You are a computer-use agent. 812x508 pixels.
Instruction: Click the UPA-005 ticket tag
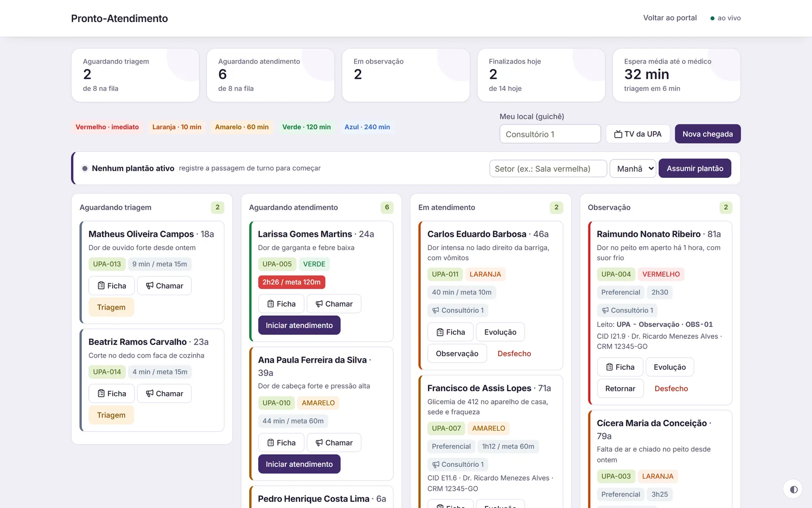[x=277, y=264]
